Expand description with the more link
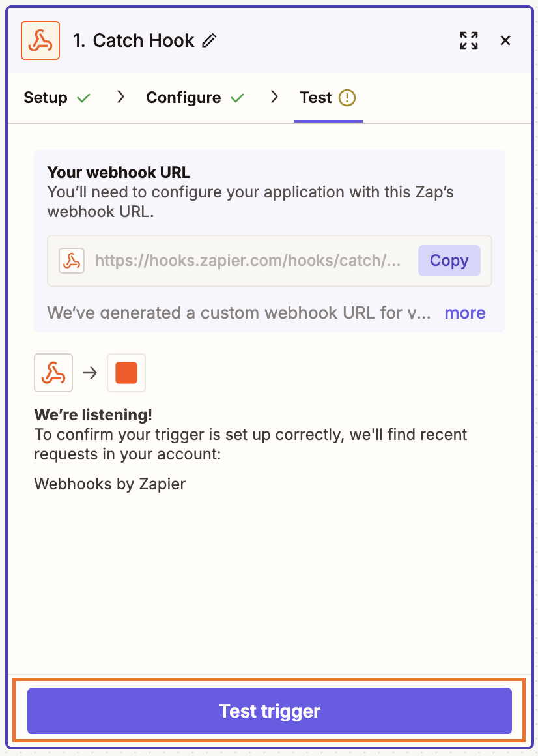This screenshot has width=538, height=756. tap(464, 313)
